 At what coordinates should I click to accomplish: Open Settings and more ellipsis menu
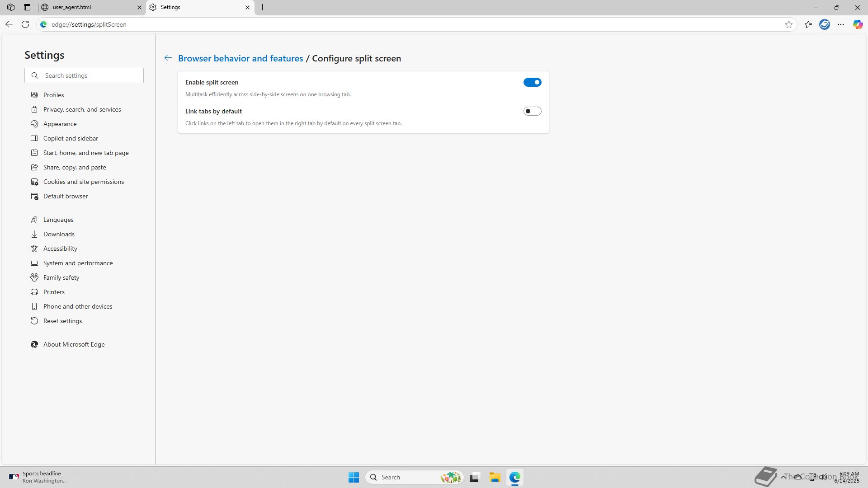coord(841,24)
